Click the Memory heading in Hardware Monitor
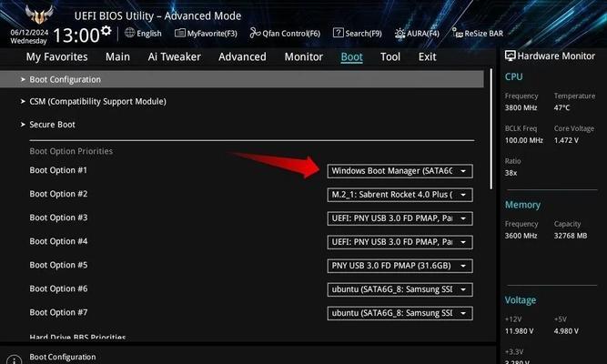The height and width of the screenshot is (364, 607). coord(522,205)
